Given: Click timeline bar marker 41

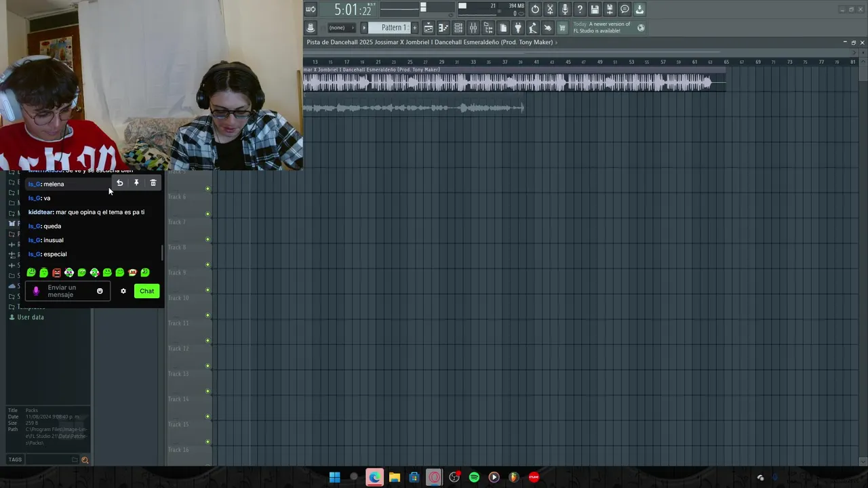Looking at the screenshot, I should click(536, 62).
